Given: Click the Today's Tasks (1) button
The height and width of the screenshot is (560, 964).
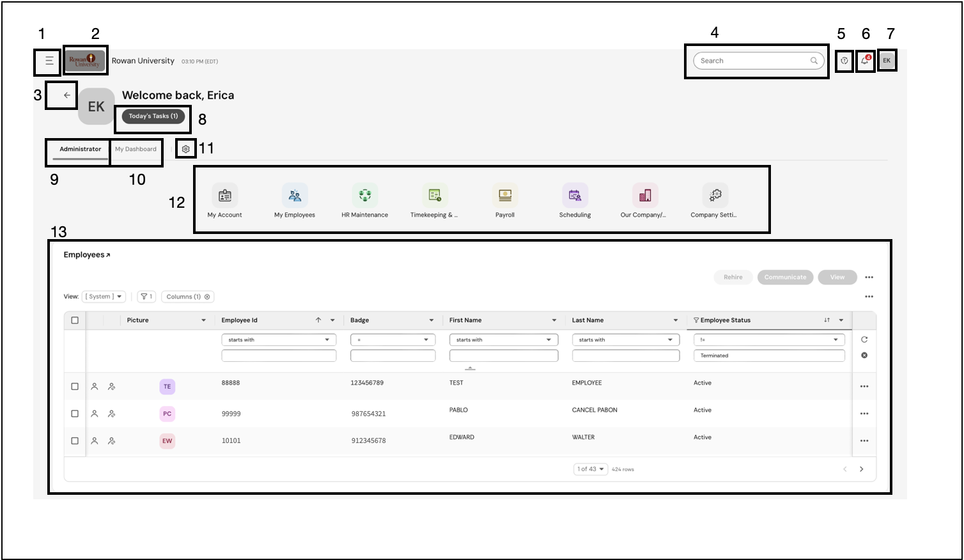Looking at the screenshot, I should tap(153, 116).
